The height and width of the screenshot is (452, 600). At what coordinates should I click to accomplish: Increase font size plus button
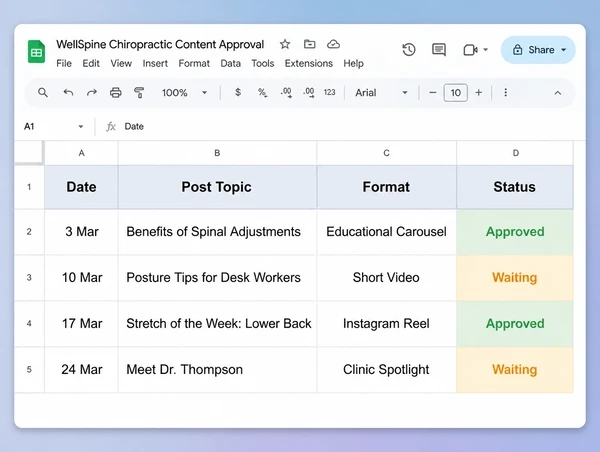pos(479,93)
